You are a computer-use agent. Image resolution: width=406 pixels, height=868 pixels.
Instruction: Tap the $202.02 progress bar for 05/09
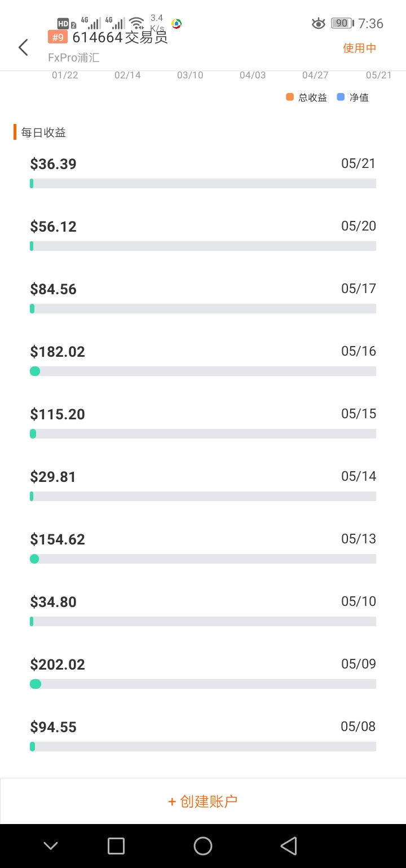(x=203, y=684)
